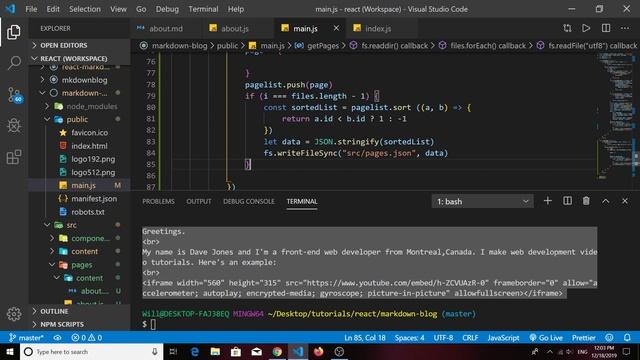Maximize the panel with up chevron
Viewport: 640px width, 360px height.
point(606,201)
